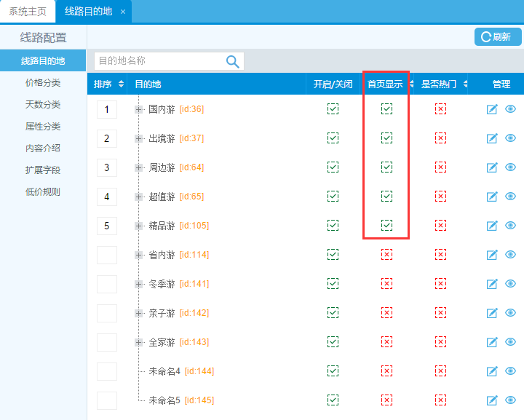The image size is (524, 420).
Task: Edit the 未命名5 destination entry
Action: [492, 400]
